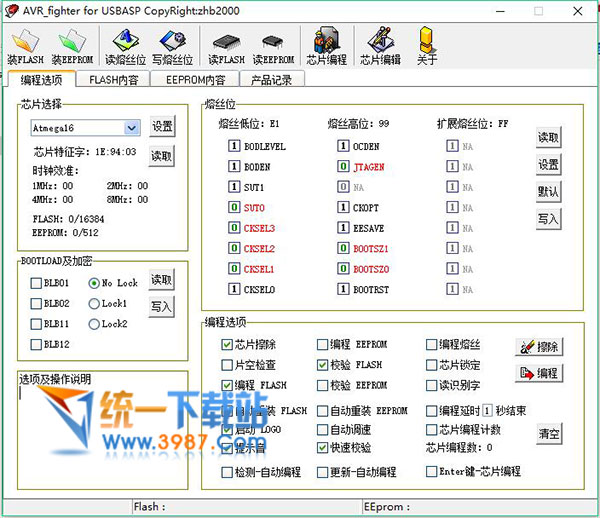The width and height of the screenshot is (600, 518).
Task: Enable the 片空检查 blank check option
Action: (x=227, y=365)
